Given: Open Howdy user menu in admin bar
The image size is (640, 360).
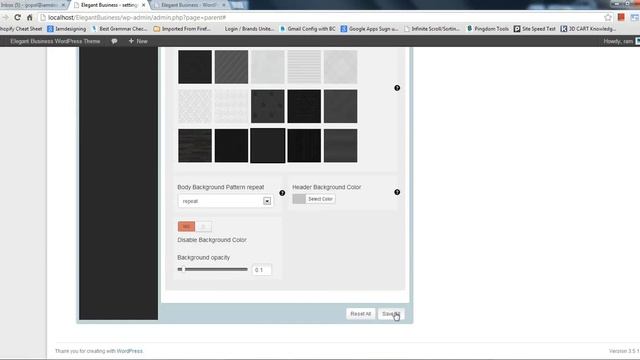Looking at the screenshot, I should tap(621, 41).
